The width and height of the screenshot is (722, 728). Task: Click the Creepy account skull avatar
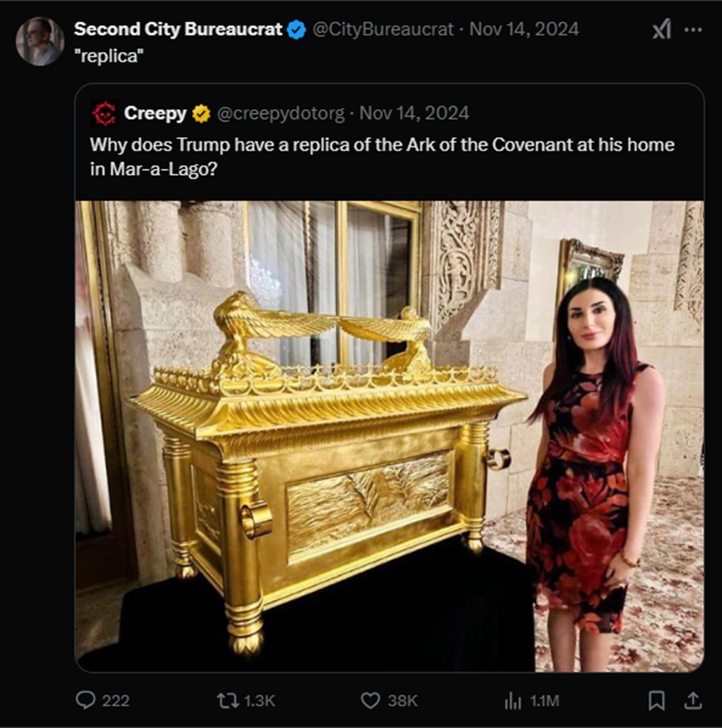tap(104, 113)
